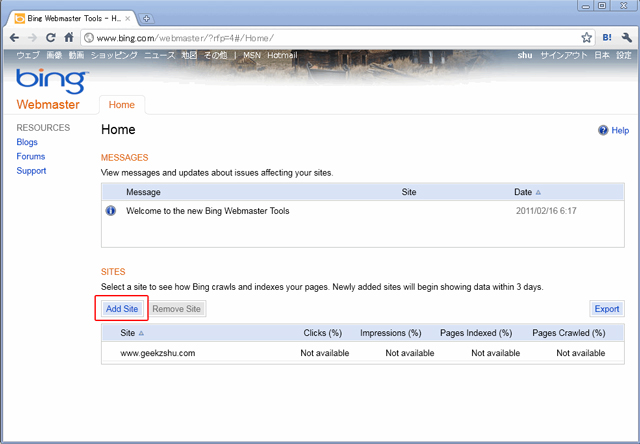Screen dimensions: 640x444
Task: Sign out via サインアウト
Action: pos(564,55)
